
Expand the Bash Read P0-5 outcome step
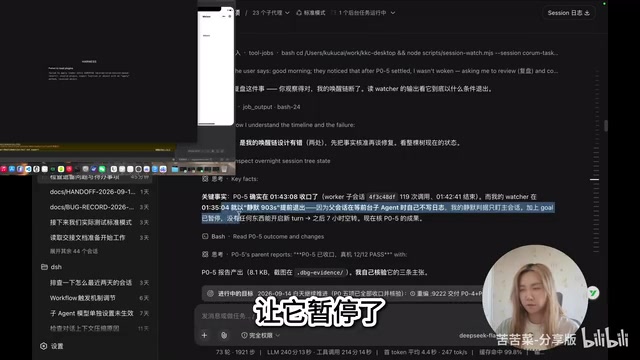263,236
